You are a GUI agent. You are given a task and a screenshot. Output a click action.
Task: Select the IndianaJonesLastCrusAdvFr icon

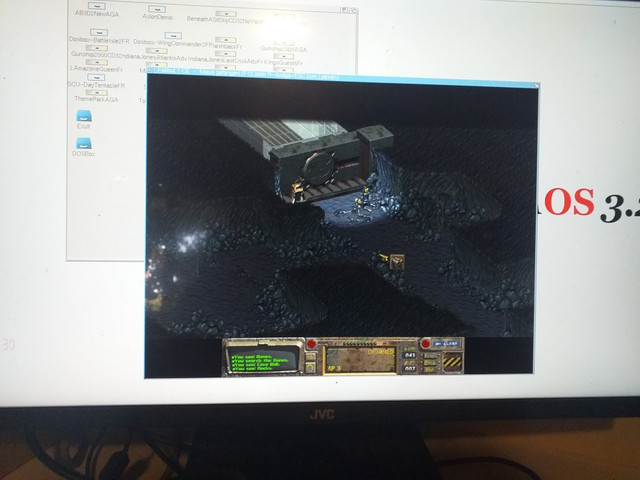(225, 58)
